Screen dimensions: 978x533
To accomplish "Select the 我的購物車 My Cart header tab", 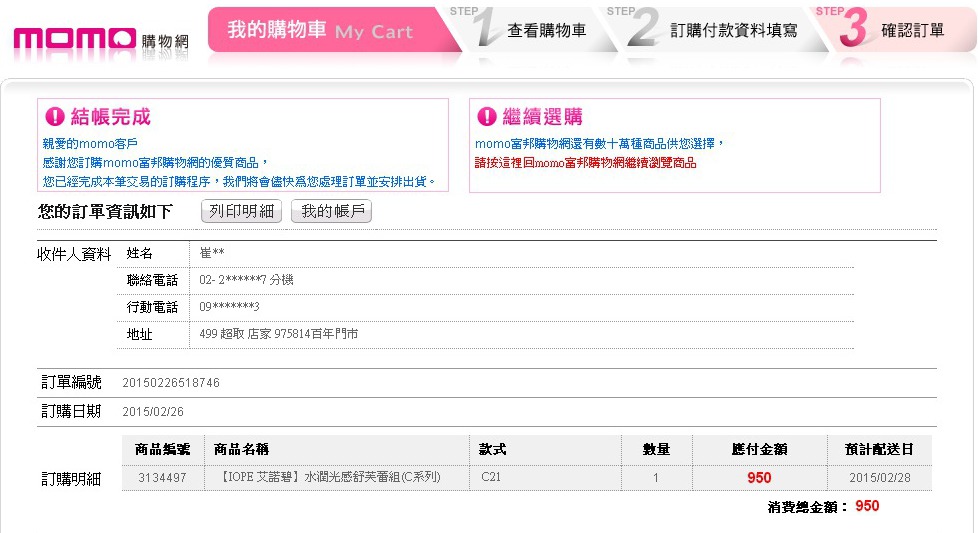I will 320,30.
